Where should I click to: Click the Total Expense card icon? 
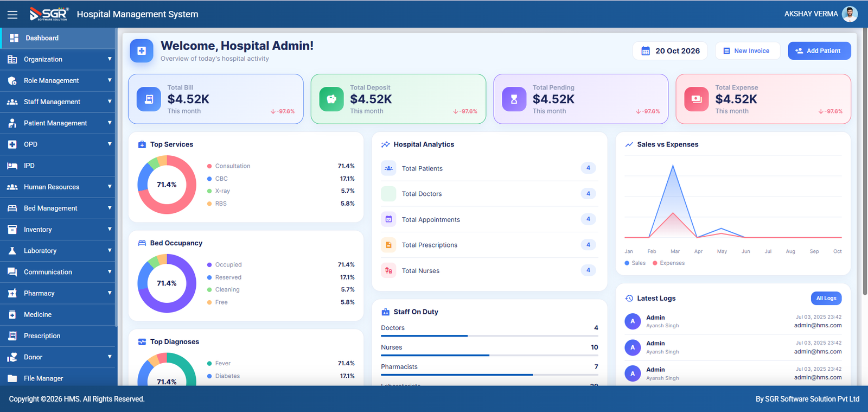click(697, 99)
